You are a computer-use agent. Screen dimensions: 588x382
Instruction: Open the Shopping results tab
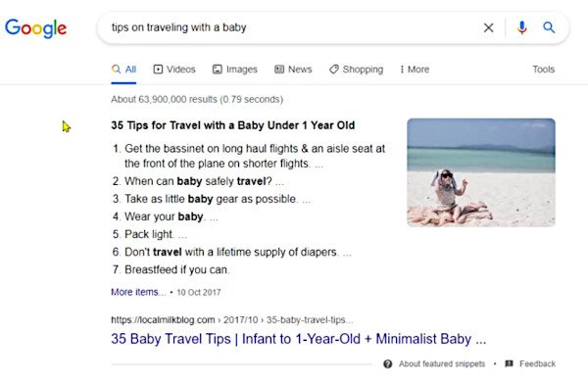point(357,70)
